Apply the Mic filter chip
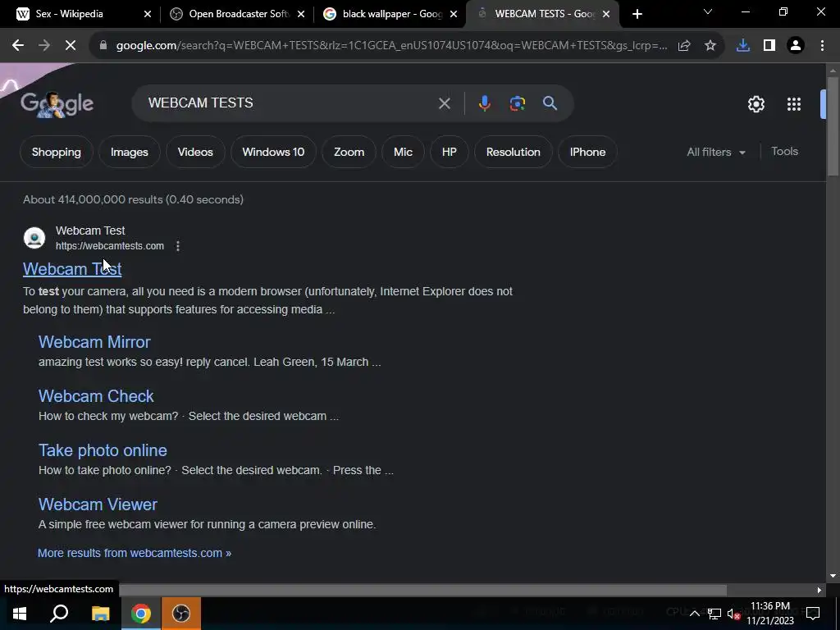This screenshot has height=630, width=840. coord(403,152)
